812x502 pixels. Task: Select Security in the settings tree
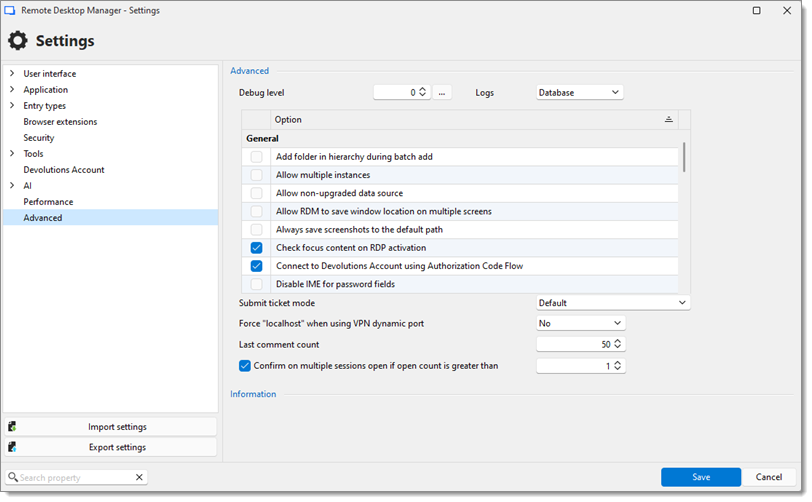pyautogui.click(x=39, y=138)
